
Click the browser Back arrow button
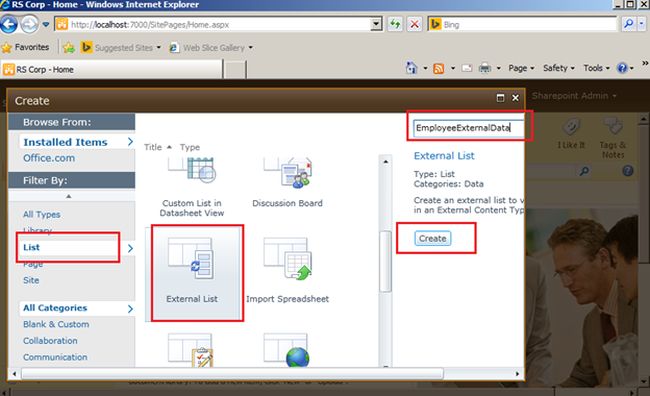point(9,24)
